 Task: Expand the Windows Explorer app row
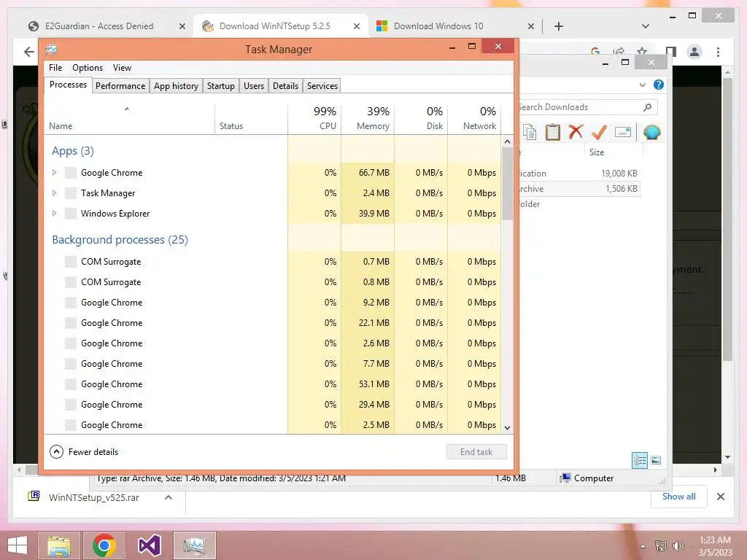pos(54,214)
